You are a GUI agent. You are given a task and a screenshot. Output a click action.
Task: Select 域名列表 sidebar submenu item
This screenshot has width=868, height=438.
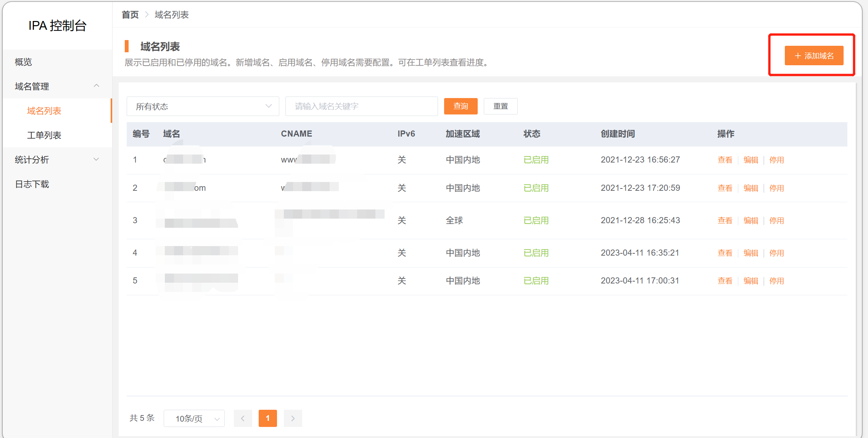point(44,111)
